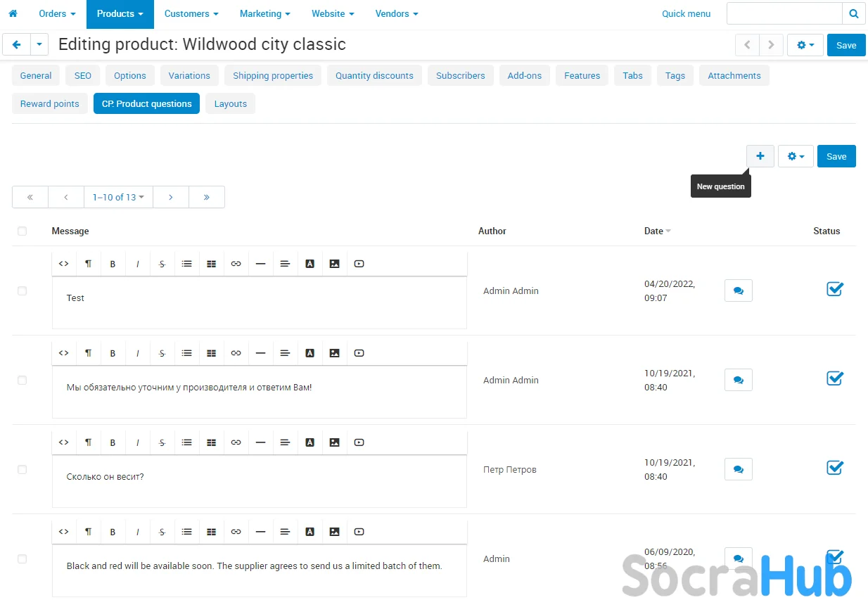This screenshot has width=868, height=600.
Task: Go to next page of questions
Action: pyautogui.click(x=170, y=198)
